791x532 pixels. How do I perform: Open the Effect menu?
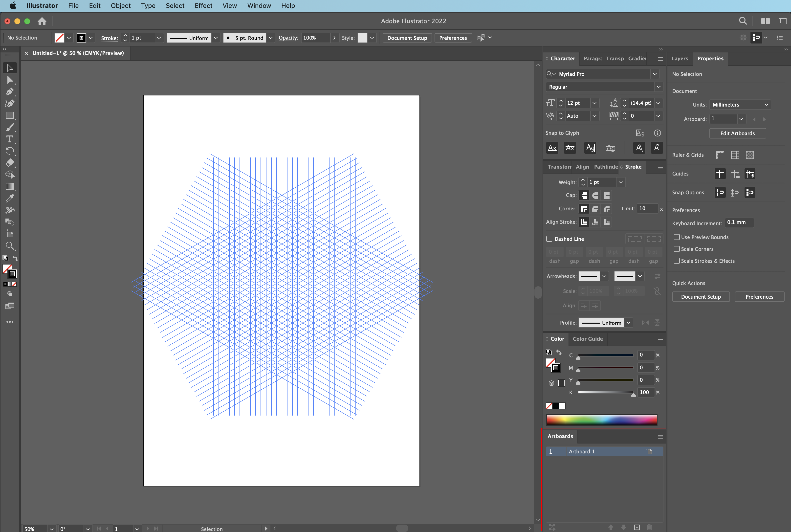pos(203,6)
